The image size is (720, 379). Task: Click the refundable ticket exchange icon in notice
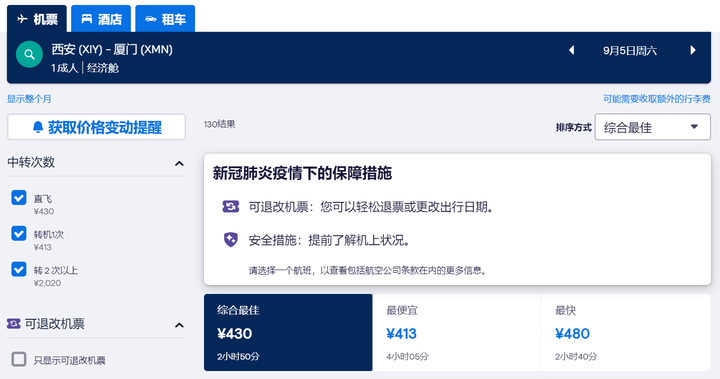[x=231, y=207]
